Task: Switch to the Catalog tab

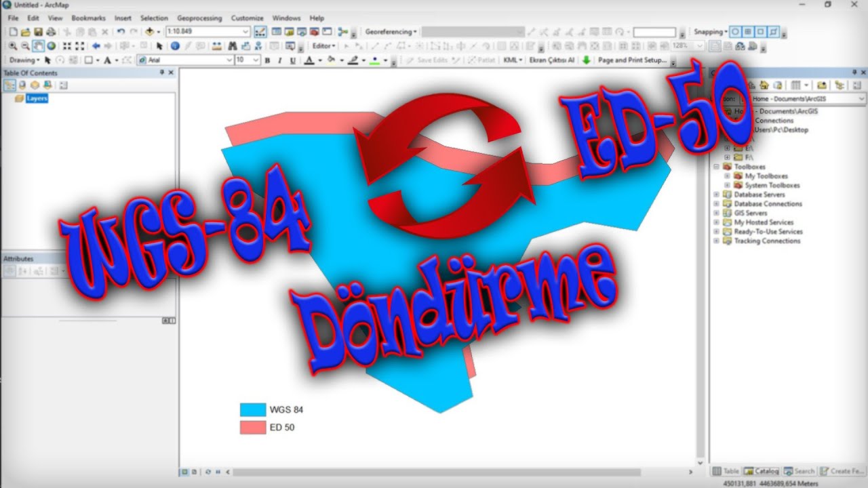Action: tap(761, 471)
